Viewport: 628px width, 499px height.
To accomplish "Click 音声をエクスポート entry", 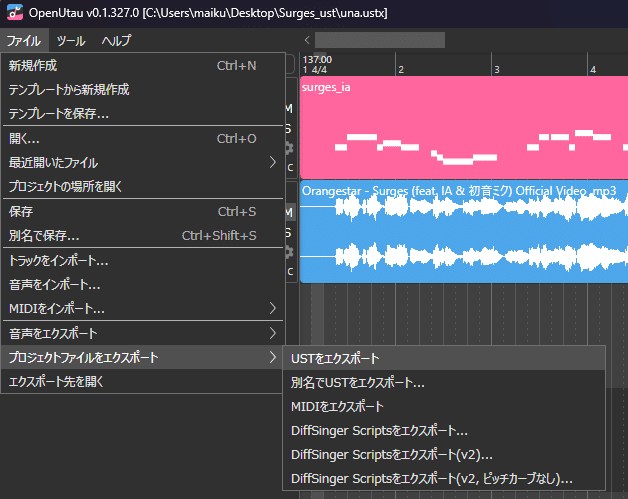I will tap(143, 334).
